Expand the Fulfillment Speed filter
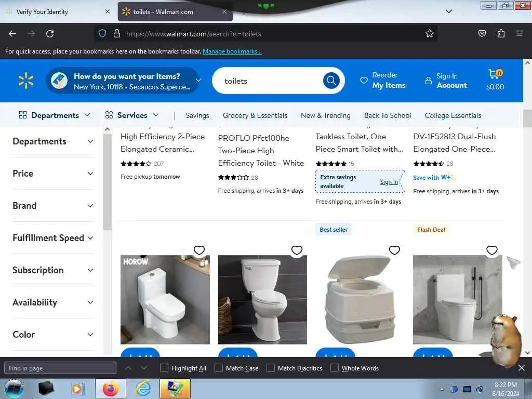532x399 pixels. coord(53,238)
